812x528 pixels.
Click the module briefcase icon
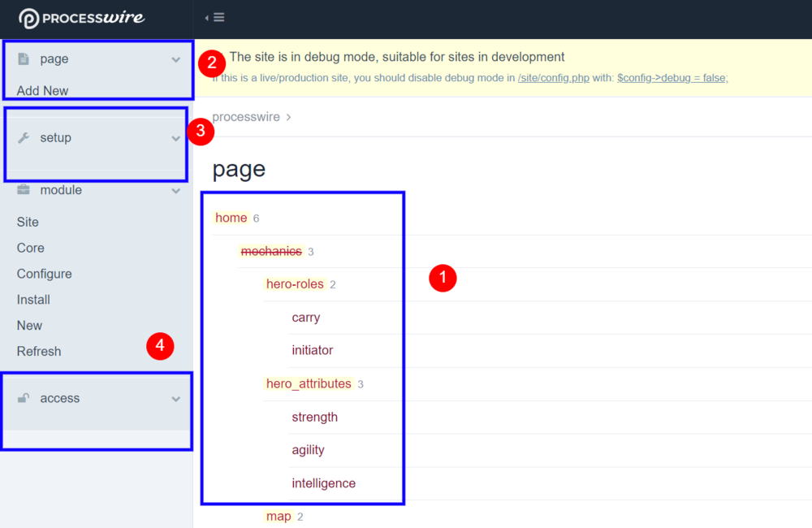(24, 190)
